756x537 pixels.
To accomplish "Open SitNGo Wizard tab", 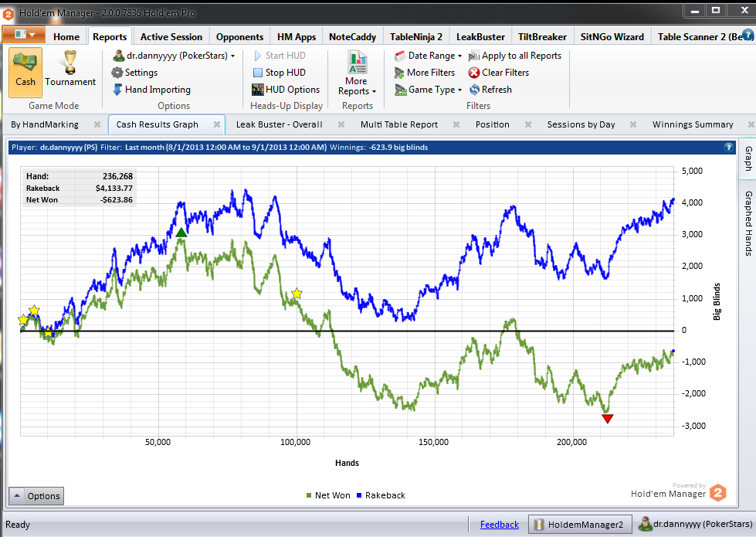I will pos(612,36).
